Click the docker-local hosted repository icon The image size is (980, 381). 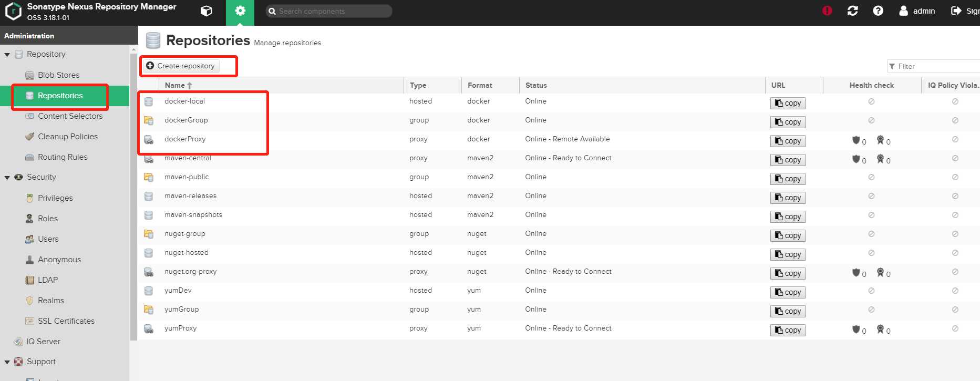(149, 101)
